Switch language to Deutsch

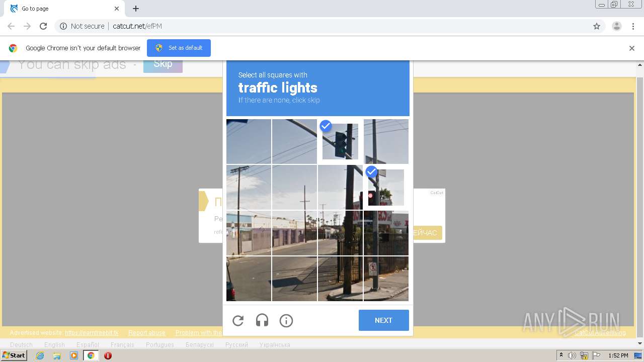21,345
